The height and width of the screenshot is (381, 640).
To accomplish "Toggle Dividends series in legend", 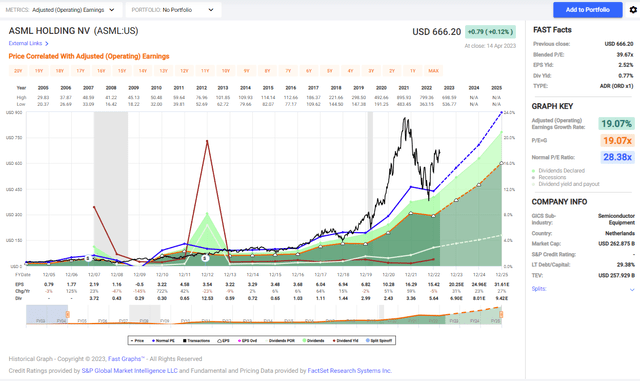I will (313, 341).
